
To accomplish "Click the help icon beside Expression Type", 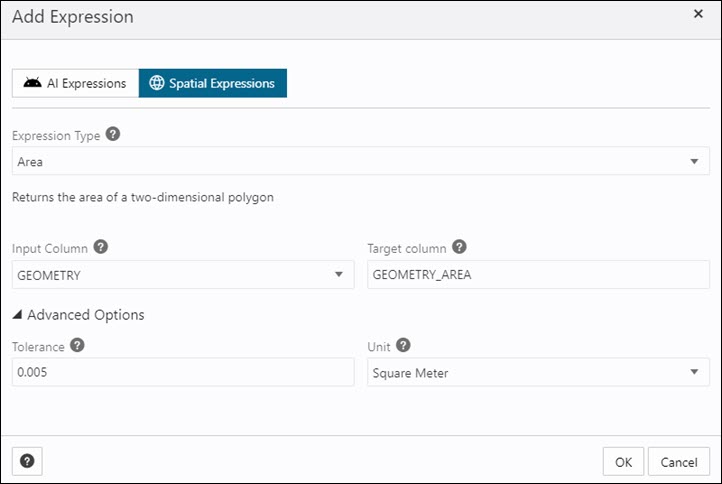I will tap(113, 135).
